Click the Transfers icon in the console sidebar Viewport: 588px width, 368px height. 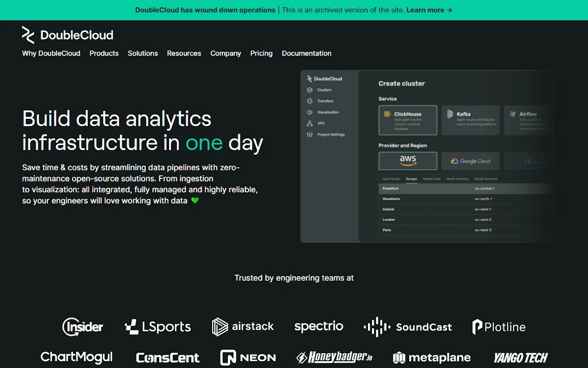[x=310, y=101]
